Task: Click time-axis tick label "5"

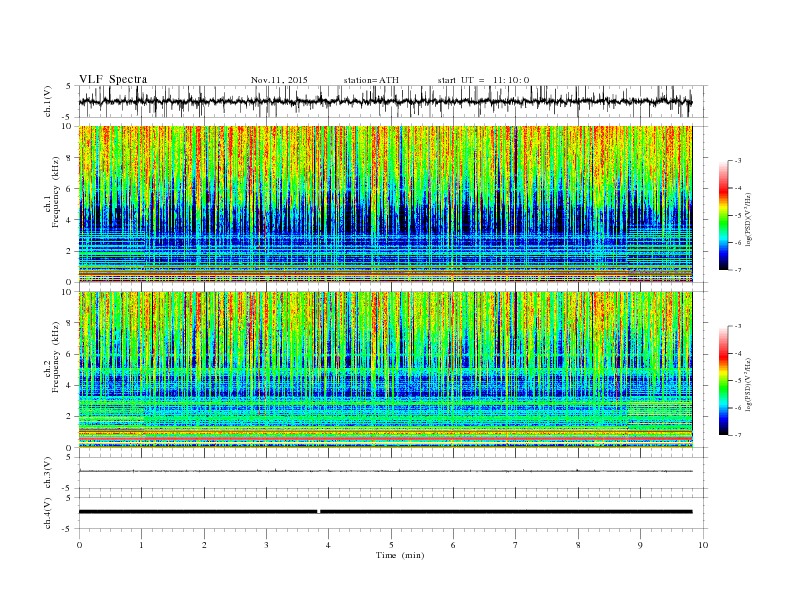Action: pyautogui.click(x=391, y=545)
